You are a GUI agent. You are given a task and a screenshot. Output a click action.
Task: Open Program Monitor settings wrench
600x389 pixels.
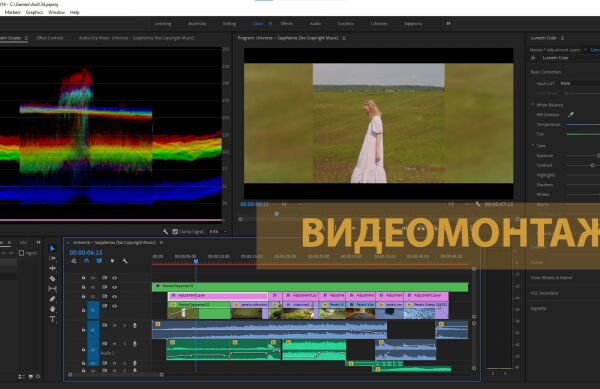point(478,204)
